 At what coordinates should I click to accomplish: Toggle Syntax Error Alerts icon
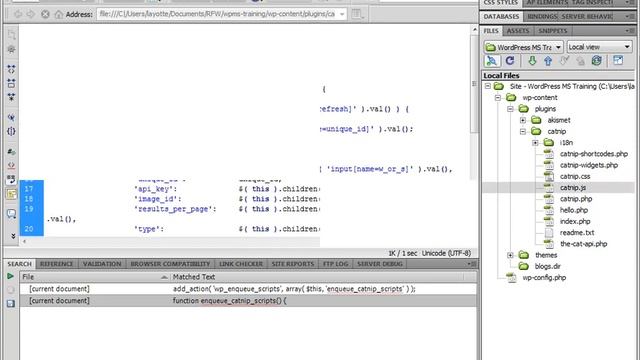pyautogui.click(x=11, y=194)
